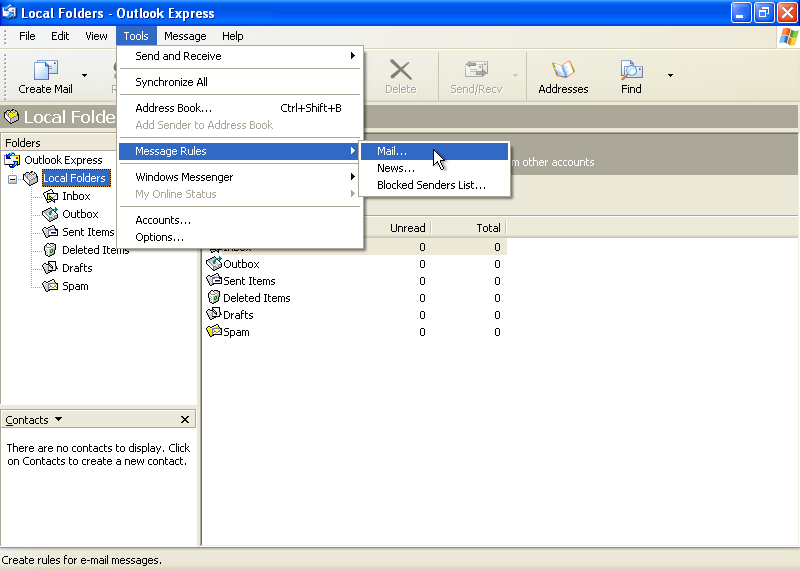Close the open Tools menu
This screenshot has height=570, width=800.
point(136,36)
